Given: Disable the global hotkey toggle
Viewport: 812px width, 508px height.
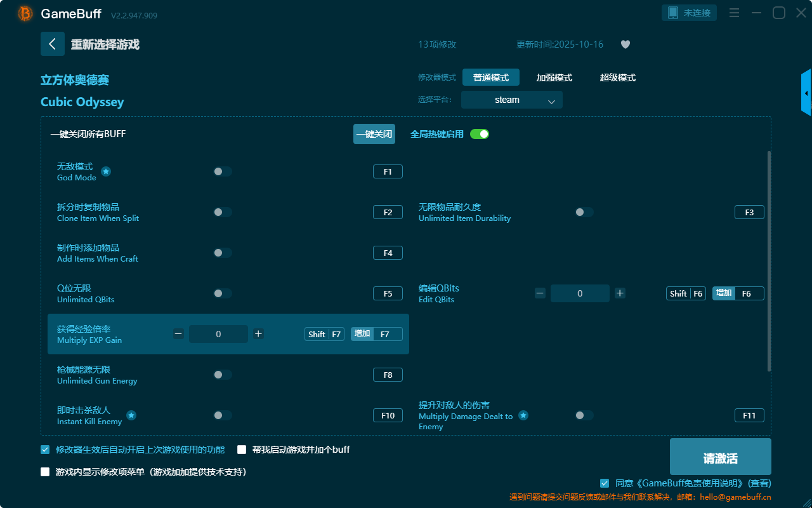Looking at the screenshot, I should point(480,134).
